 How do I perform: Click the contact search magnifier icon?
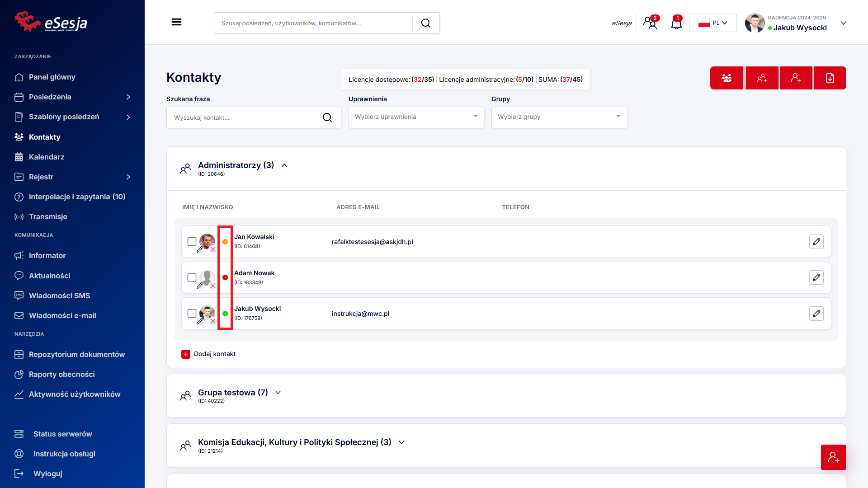(x=327, y=117)
